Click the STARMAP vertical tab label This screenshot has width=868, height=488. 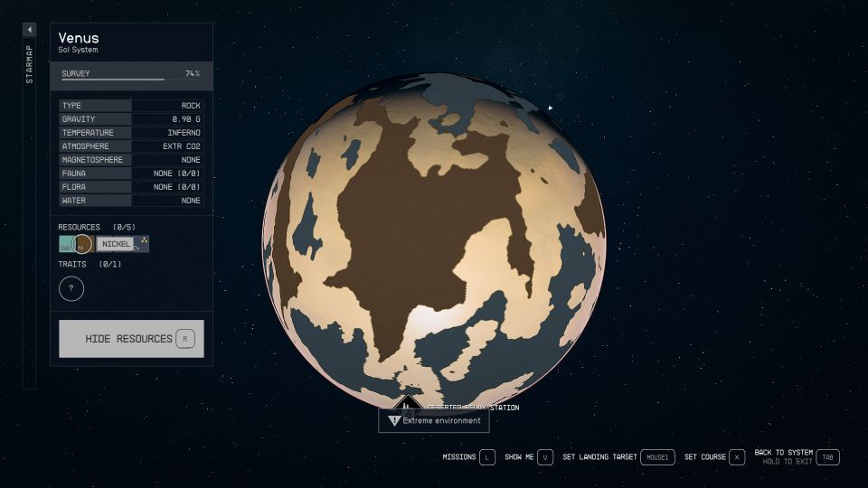(29, 65)
